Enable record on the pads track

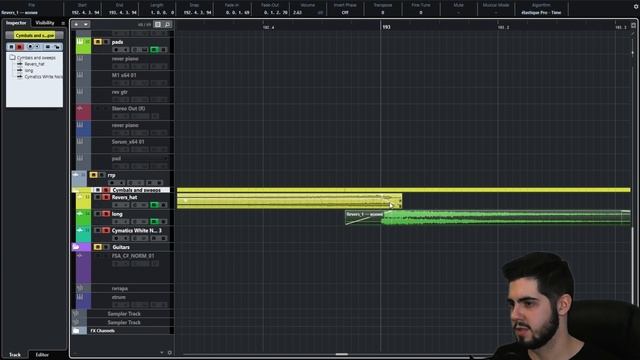(116, 50)
